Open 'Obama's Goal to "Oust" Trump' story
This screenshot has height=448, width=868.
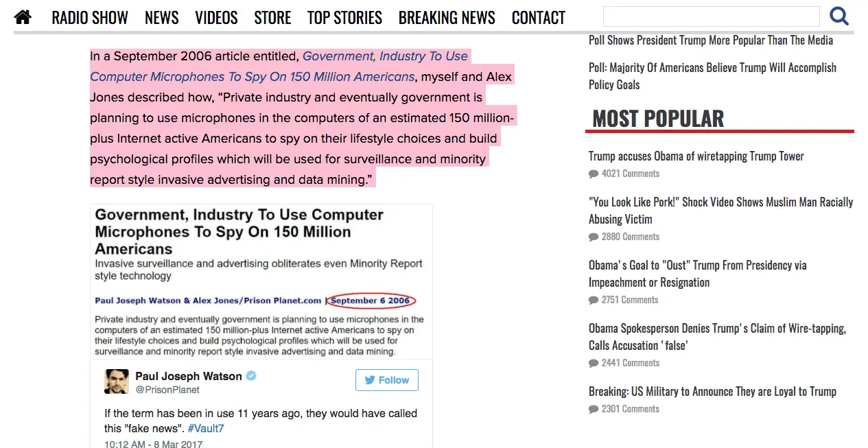pyautogui.click(x=697, y=274)
